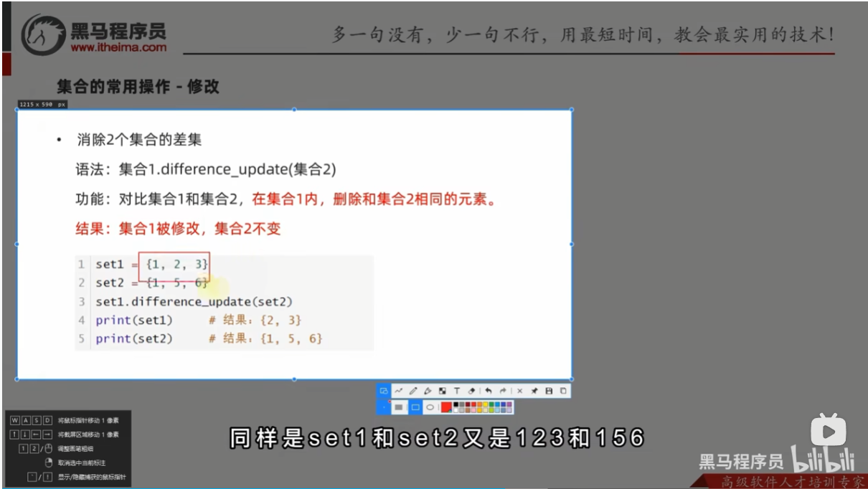The width and height of the screenshot is (868, 489).
Task: Select the polyline drawing tool
Action: [x=399, y=391]
